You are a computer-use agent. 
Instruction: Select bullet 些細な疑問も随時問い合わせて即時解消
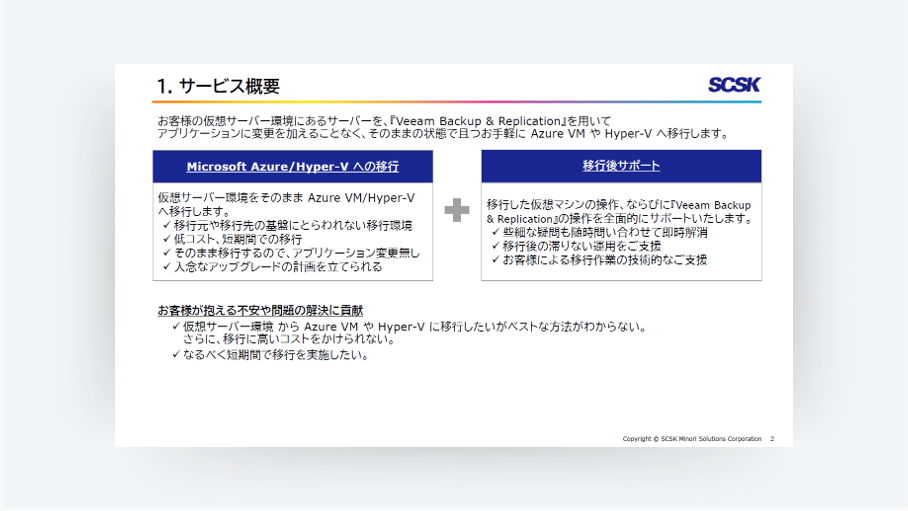605,232
